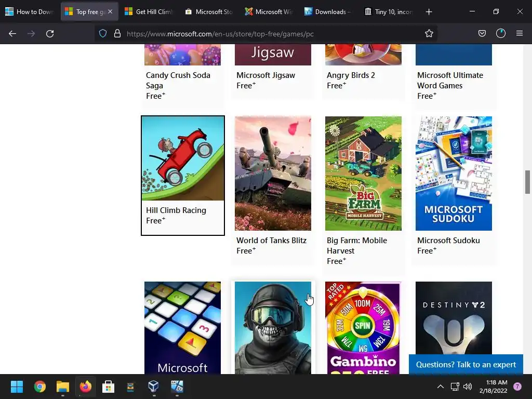Switch to the Get Hill Climb tab

tap(149, 11)
